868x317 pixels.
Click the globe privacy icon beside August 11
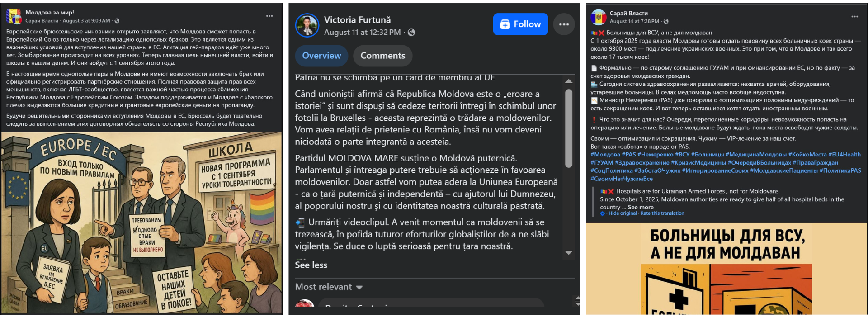click(411, 33)
